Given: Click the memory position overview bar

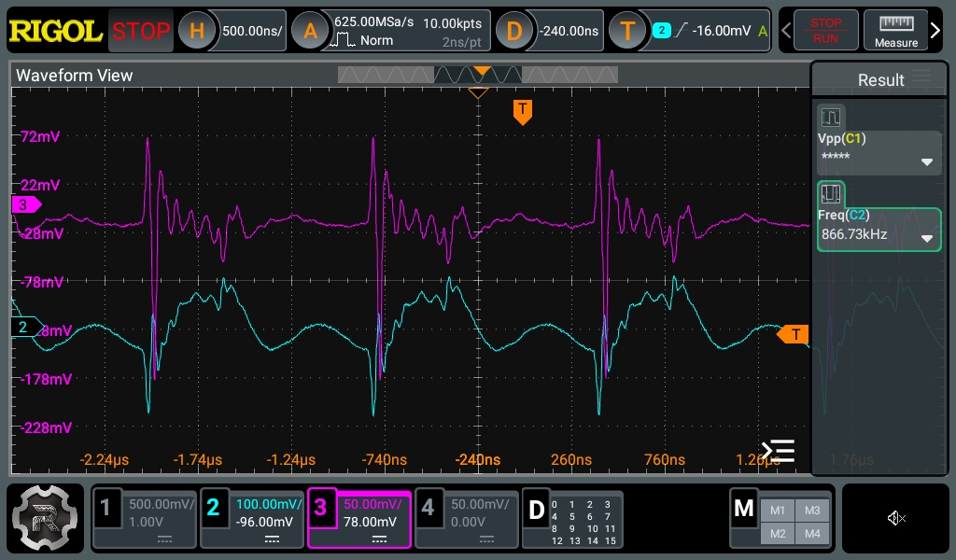Looking at the screenshot, I should coord(478,75).
